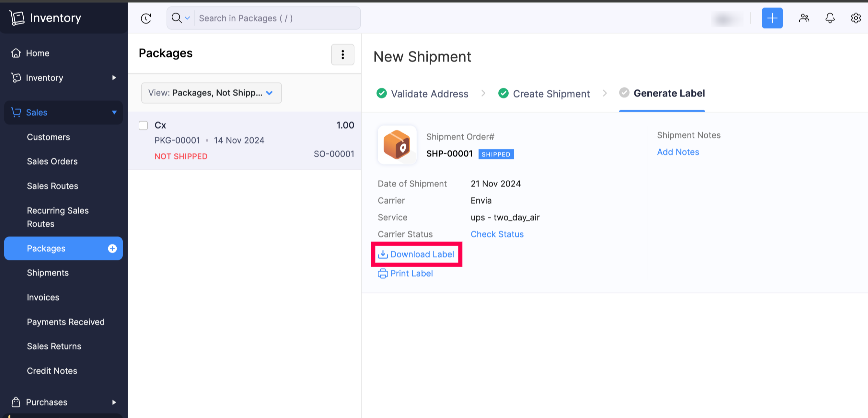868x418 pixels.
Task: Switch to the Validate Address step
Action: pyautogui.click(x=429, y=94)
